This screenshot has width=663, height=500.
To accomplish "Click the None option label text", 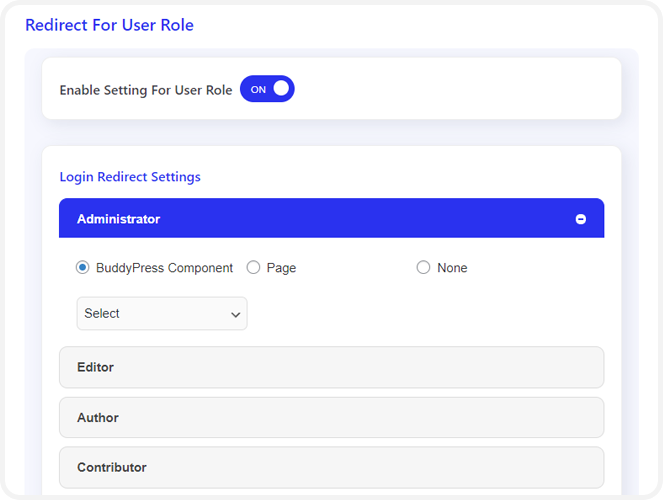I will [452, 268].
